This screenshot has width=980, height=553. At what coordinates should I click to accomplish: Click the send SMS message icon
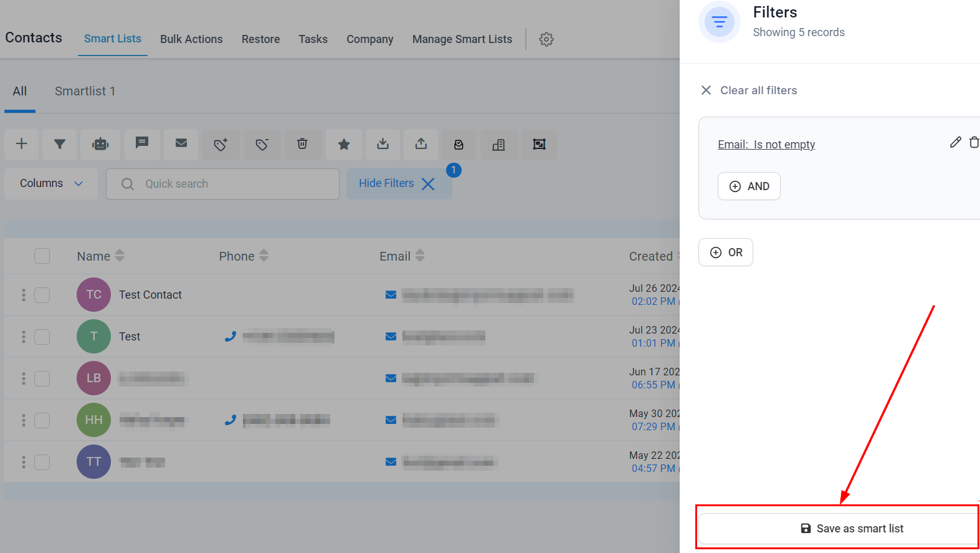142,144
